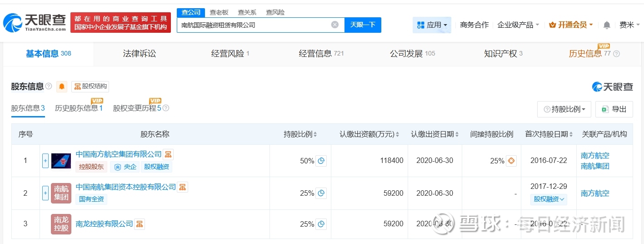
Task: Open the 应用 dropdown menu
Action: 432,25
